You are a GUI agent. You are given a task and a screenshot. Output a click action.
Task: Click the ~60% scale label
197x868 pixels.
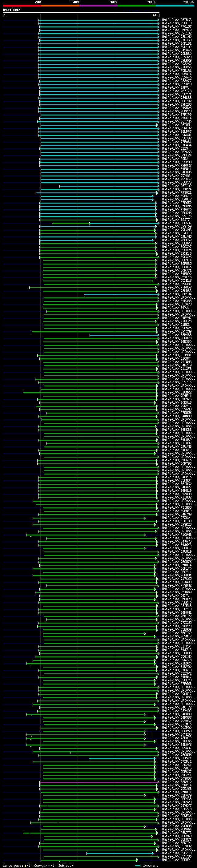(113, 2)
